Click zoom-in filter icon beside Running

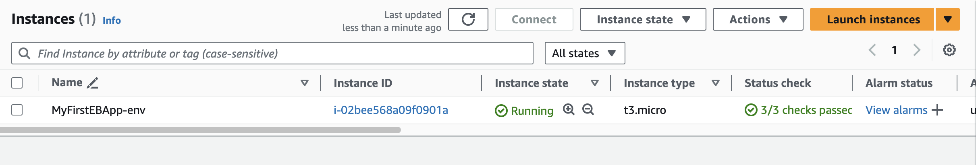pos(569,109)
